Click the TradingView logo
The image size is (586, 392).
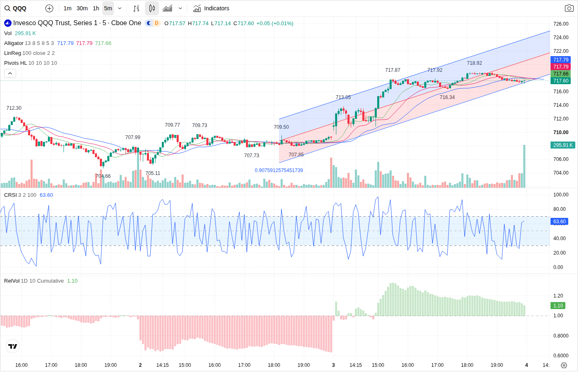(13, 346)
